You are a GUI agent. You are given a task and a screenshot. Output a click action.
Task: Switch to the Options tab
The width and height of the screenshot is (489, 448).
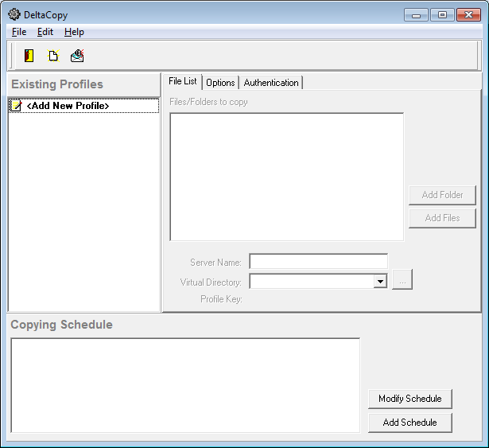[220, 83]
